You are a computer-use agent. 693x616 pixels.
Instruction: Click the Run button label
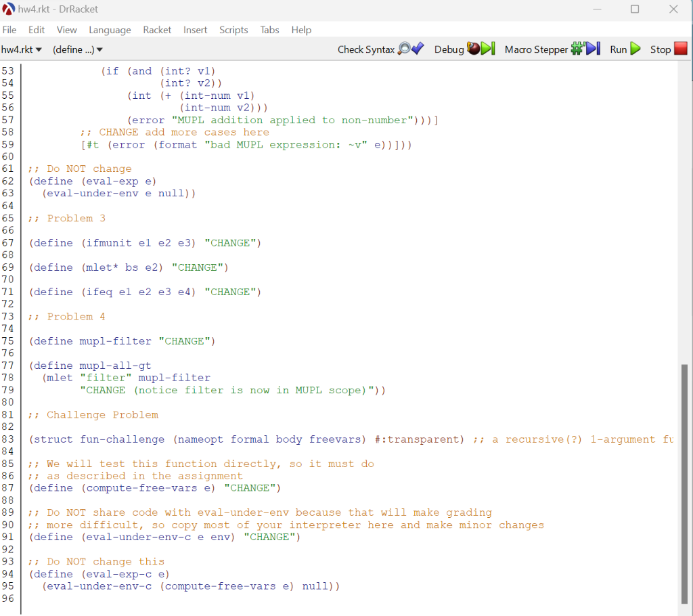(619, 49)
